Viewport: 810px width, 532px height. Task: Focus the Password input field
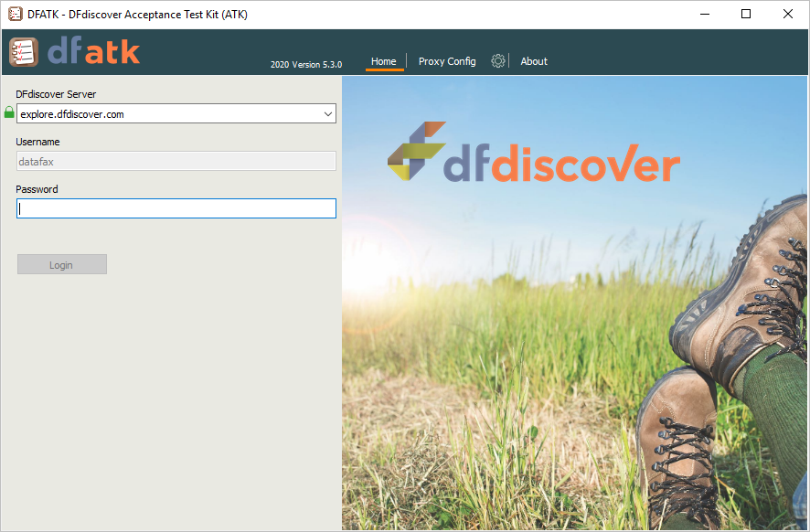click(x=176, y=208)
